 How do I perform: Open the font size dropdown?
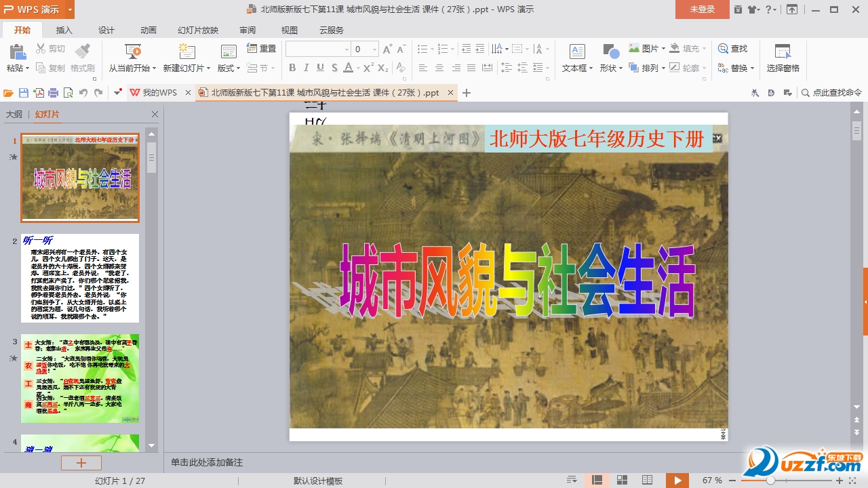coord(375,49)
